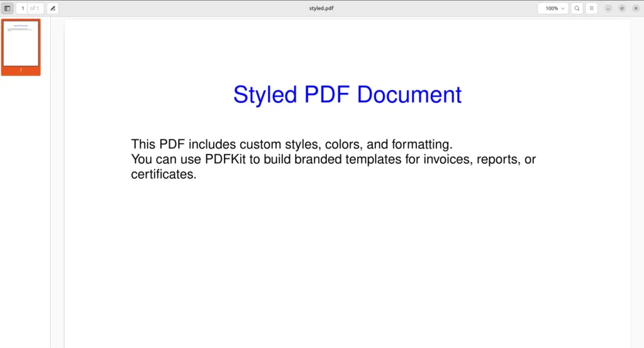Click the text line starting 'You can use PDFKit'
The width and height of the screenshot is (644, 348).
click(333, 159)
